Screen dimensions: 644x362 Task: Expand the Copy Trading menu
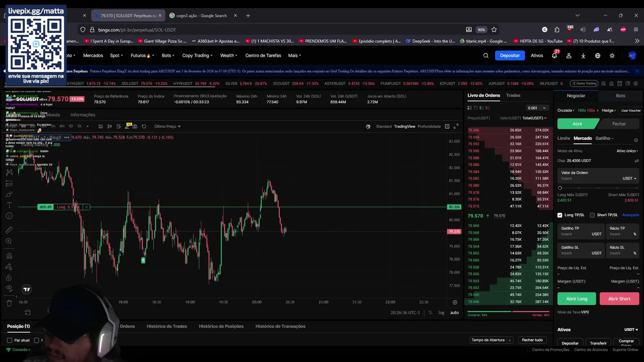(x=197, y=55)
